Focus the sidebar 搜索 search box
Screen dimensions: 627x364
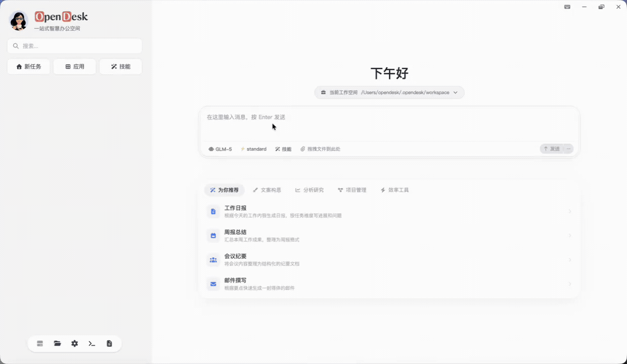click(75, 46)
